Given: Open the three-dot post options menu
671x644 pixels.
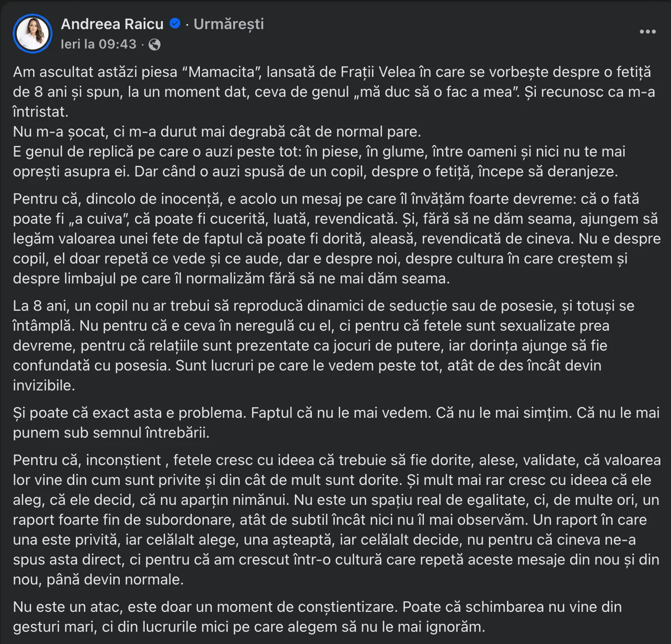Looking at the screenshot, I should pyautogui.click(x=648, y=32).
